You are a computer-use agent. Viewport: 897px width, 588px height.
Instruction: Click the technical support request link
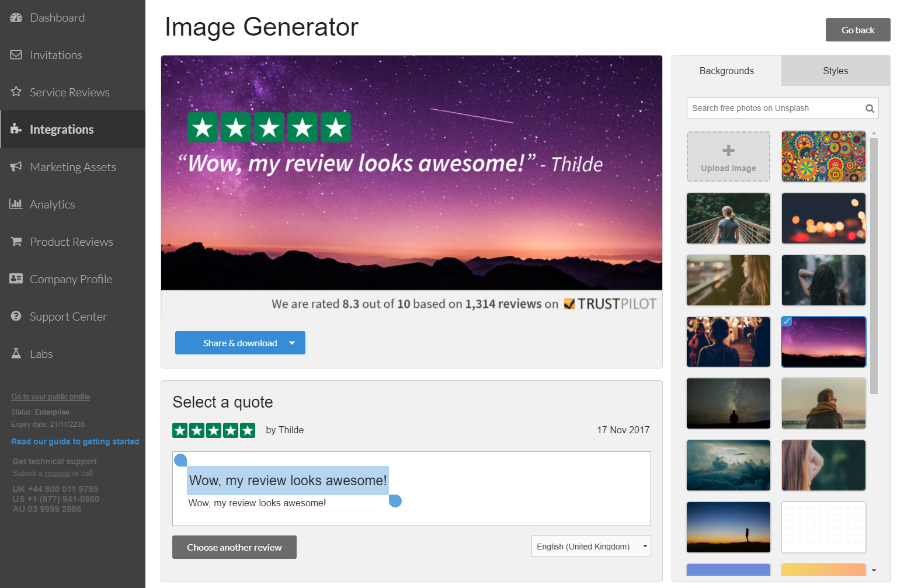click(x=57, y=474)
